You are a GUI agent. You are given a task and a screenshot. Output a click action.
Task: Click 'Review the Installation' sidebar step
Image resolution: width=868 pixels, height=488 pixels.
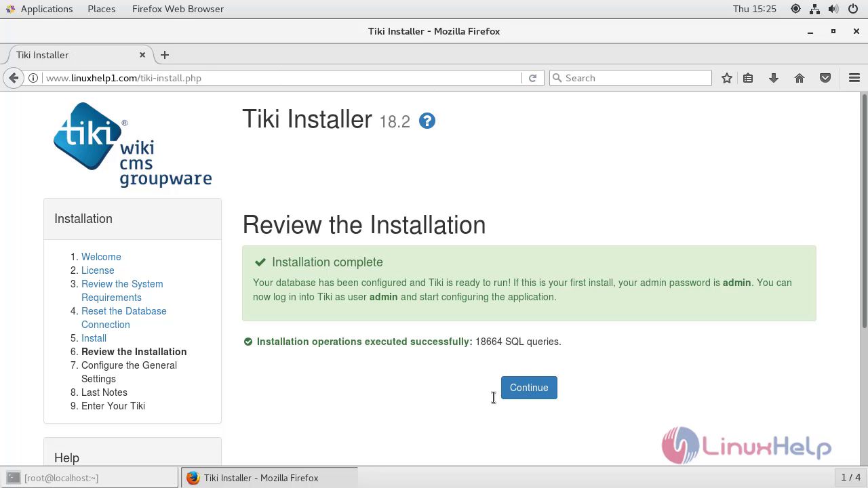(x=134, y=352)
